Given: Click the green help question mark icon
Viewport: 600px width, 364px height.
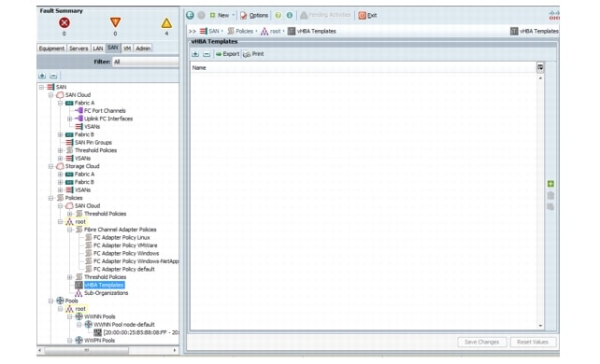Looking at the screenshot, I should [279, 15].
